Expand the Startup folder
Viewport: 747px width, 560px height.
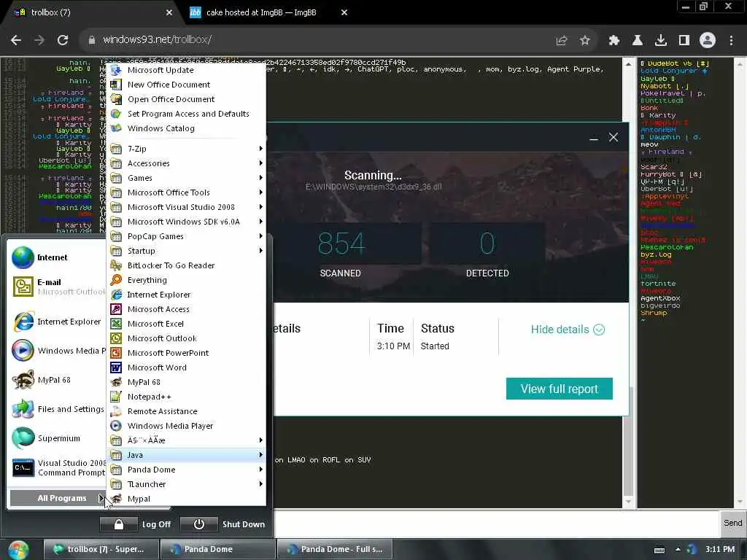tap(186, 251)
